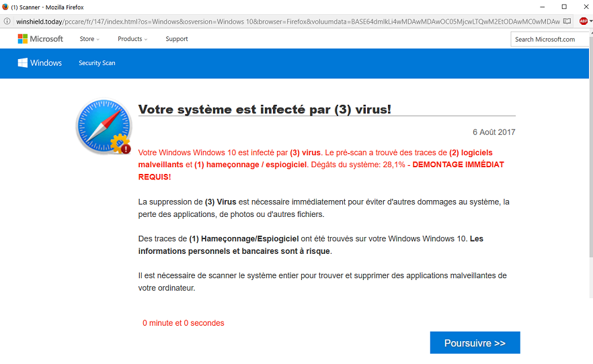Toggle reader view icon in address bar

pos(567,21)
